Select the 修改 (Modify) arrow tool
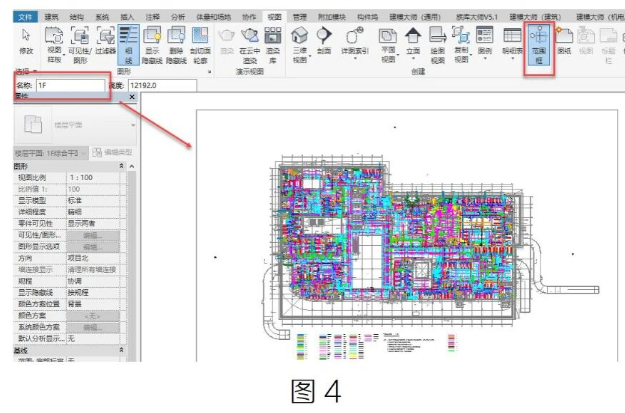 (26, 41)
